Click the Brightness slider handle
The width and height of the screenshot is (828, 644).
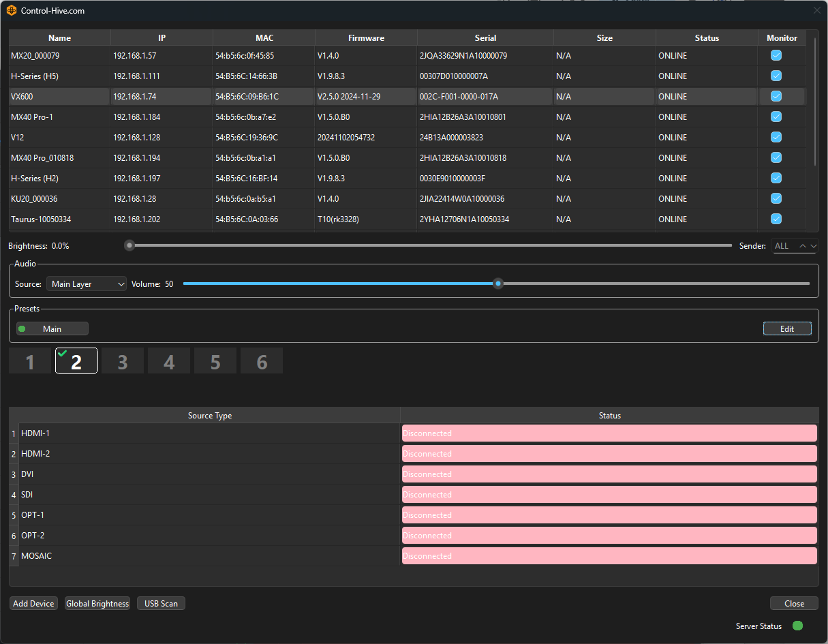pyautogui.click(x=129, y=245)
